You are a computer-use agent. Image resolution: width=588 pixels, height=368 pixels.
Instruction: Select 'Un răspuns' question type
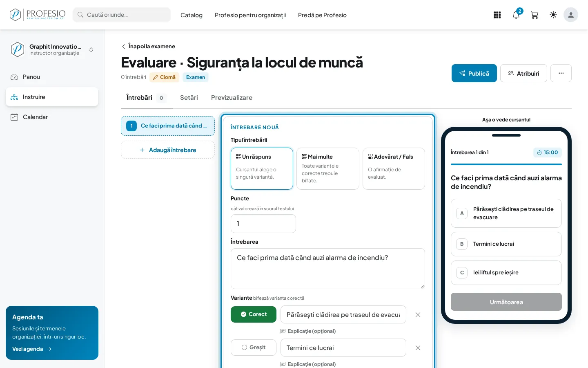pos(262,168)
